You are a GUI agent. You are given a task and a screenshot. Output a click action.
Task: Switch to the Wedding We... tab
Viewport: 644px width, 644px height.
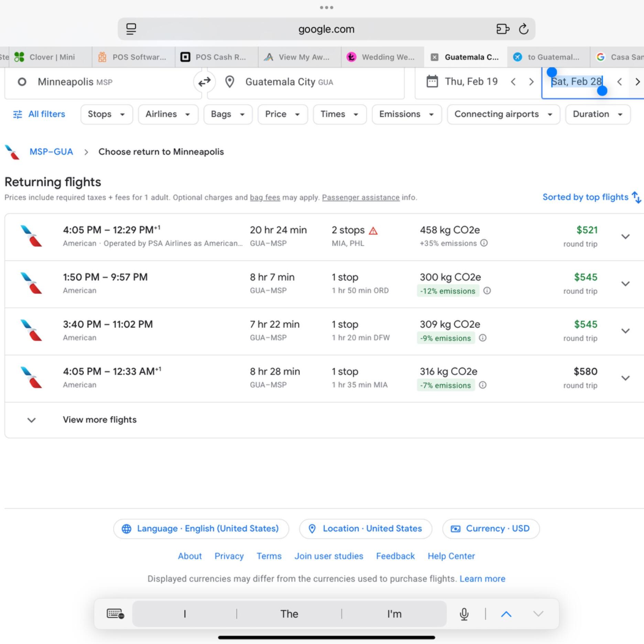click(382, 57)
